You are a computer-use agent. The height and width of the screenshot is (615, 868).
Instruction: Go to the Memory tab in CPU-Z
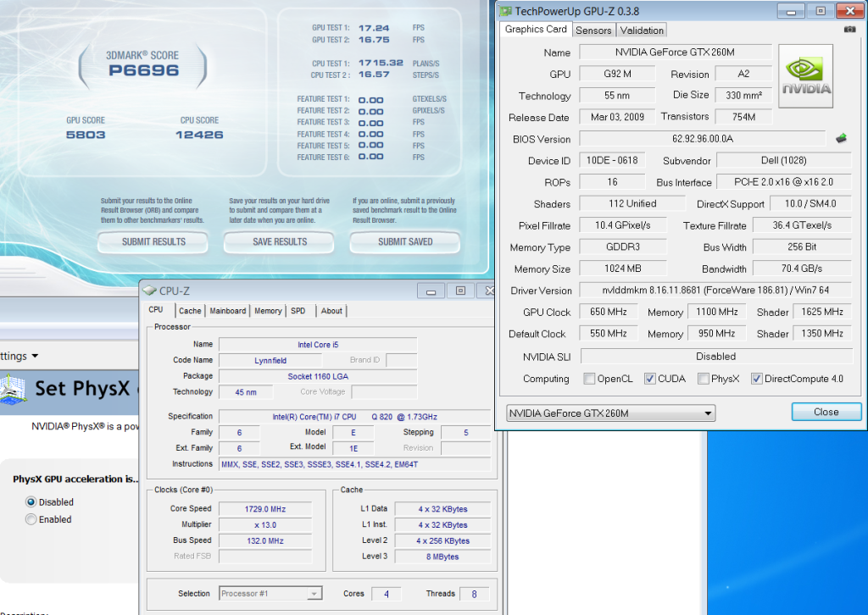pos(268,311)
